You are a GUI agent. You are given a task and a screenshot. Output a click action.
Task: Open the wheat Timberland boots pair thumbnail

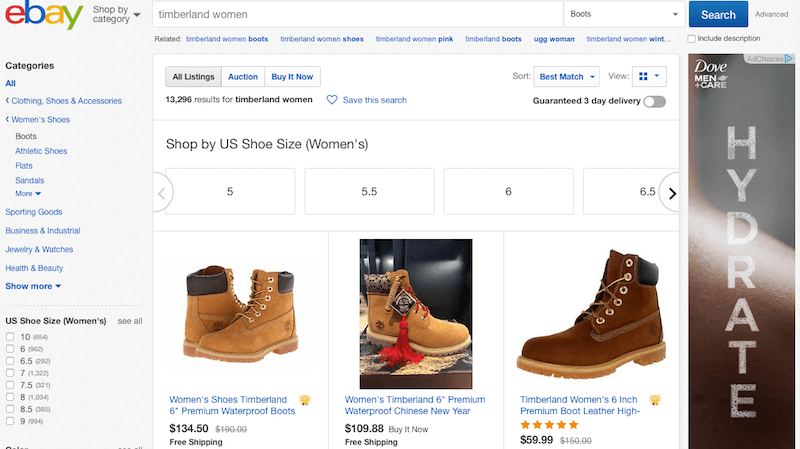(240, 314)
